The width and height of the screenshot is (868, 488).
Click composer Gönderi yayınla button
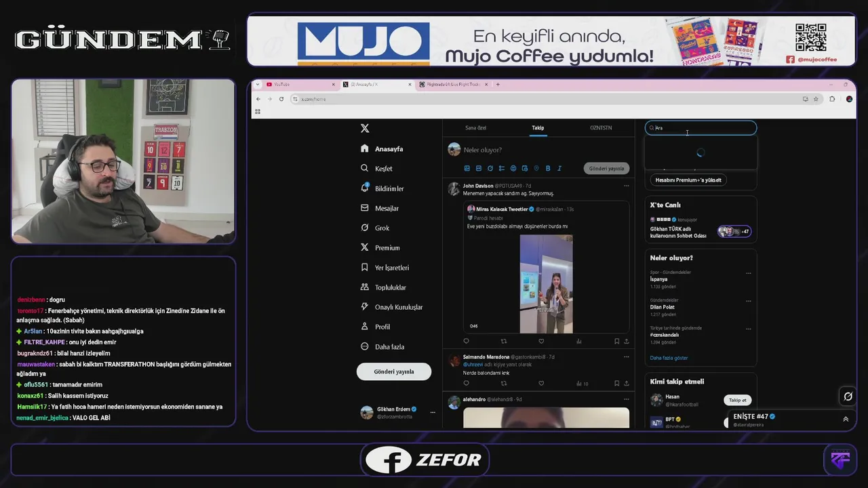click(606, 168)
